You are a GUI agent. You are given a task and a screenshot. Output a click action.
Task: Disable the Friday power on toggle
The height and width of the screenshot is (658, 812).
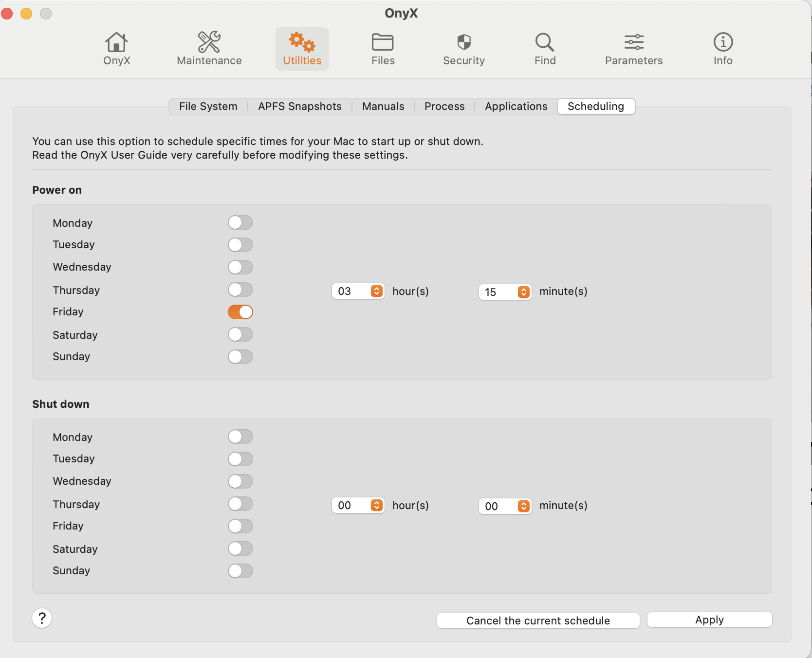coord(240,312)
